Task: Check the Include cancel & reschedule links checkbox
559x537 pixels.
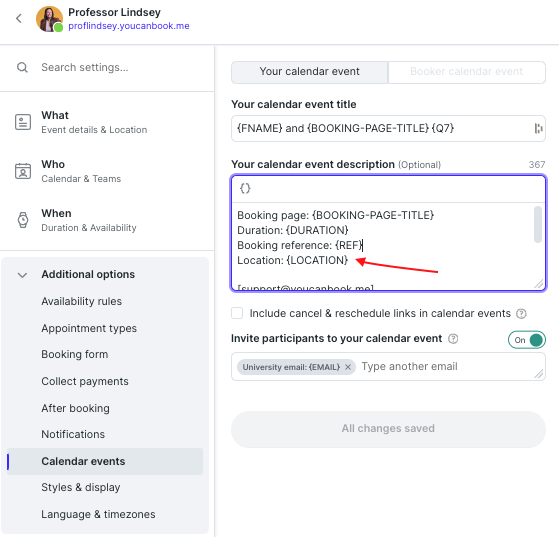Action: 237,313
